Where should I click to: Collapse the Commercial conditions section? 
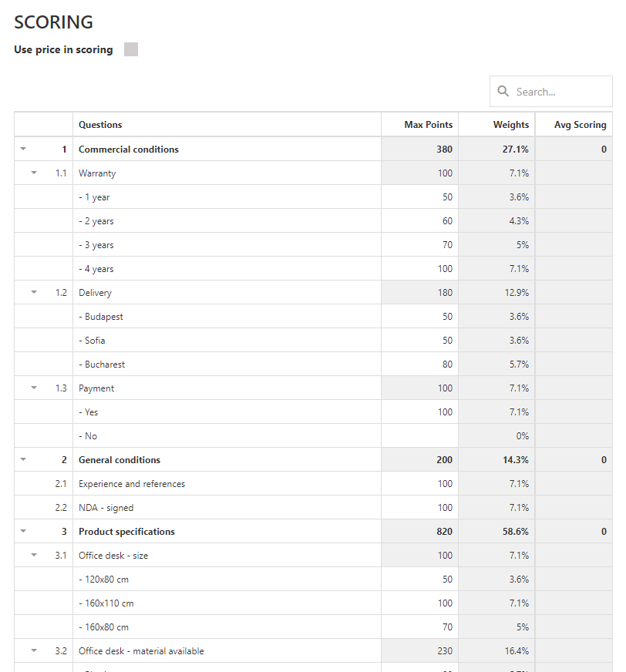click(23, 149)
